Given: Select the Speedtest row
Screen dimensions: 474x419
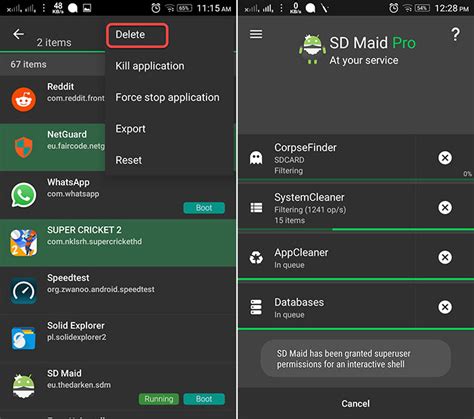Looking at the screenshot, I should (x=118, y=290).
